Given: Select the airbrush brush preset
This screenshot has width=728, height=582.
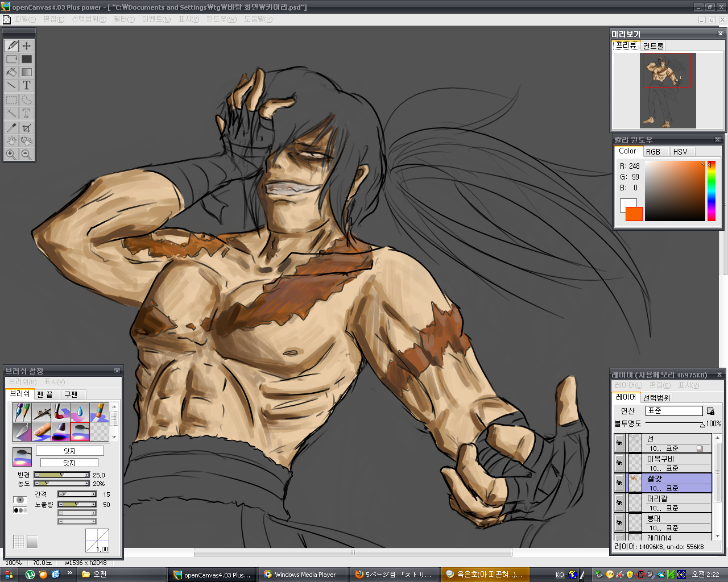Looking at the screenshot, I should pyautogui.click(x=41, y=412).
